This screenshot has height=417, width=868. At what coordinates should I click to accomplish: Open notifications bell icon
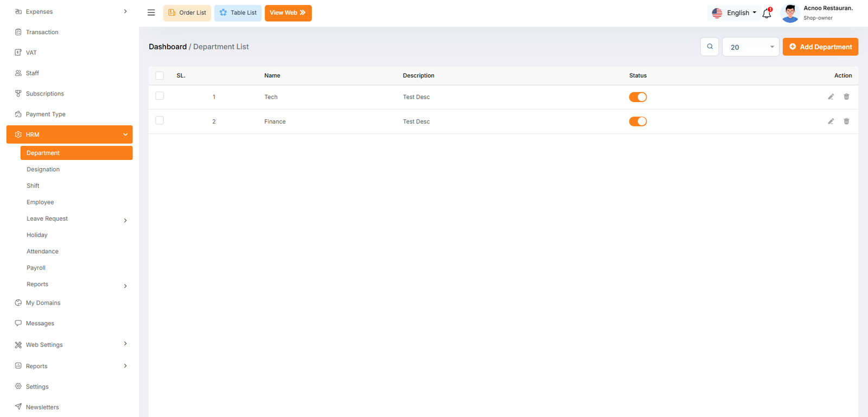coord(767,14)
